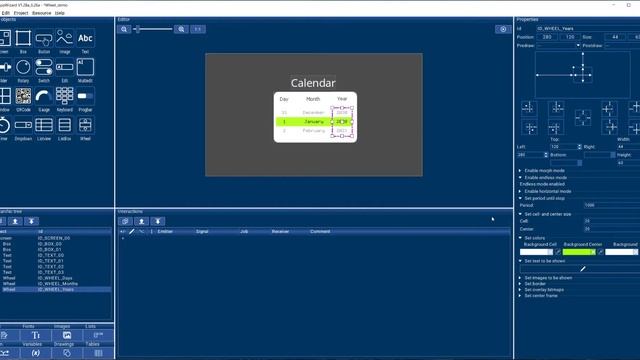Expand Set overlay bitmaps property

coord(520,290)
